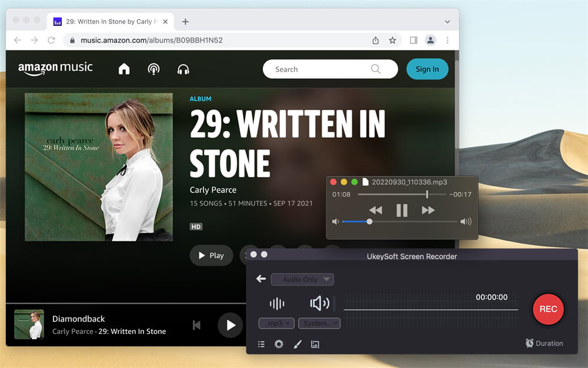Open the brush tool icon in recorder
The image size is (588, 368).
click(298, 344)
